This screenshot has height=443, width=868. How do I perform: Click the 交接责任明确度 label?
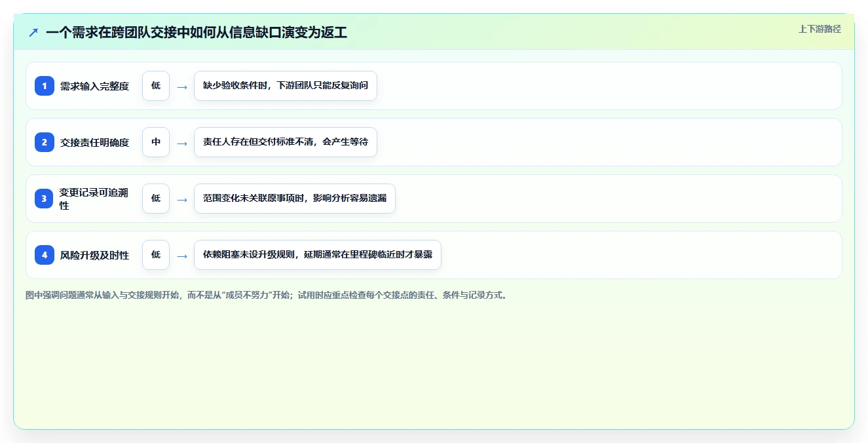click(94, 142)
